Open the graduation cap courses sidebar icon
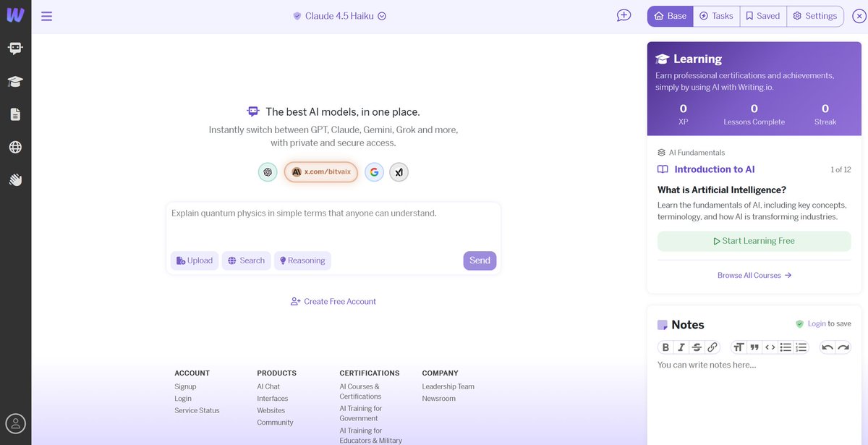Image resolution: width=868 pixels, height=445 pixels. pyautogui.click(x=15, y=81)
